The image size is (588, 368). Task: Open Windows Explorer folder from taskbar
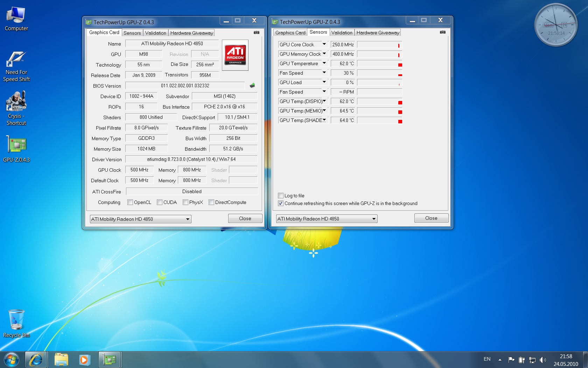tap(61, 360)
